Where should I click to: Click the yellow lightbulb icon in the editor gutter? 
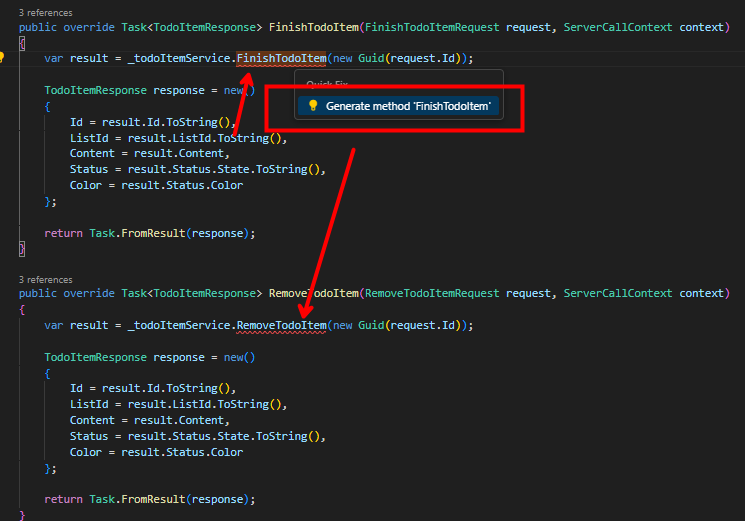(x=2, y=57)
